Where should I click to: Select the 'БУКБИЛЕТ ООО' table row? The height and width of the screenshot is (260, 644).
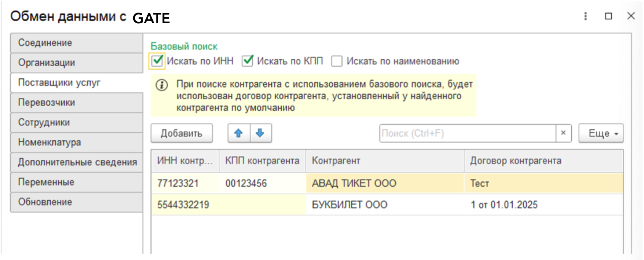coord(349,205)
